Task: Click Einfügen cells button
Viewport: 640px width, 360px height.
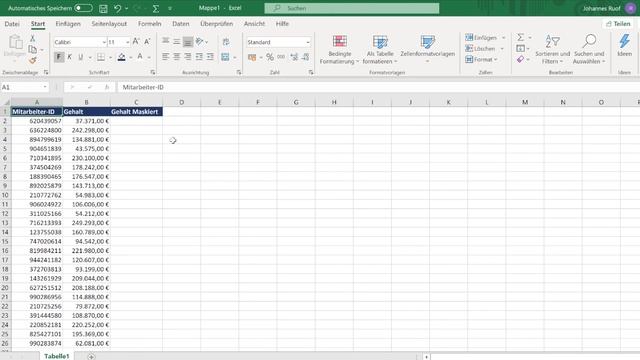Action: tap(481, 38)
